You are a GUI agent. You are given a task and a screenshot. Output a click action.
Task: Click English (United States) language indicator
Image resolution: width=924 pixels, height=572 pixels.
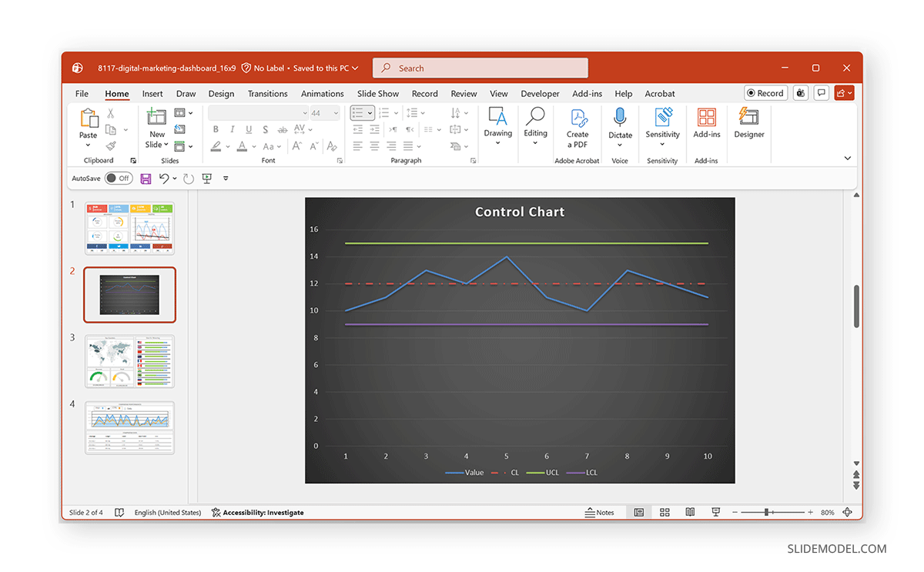pyautogui.click(x=168, y=512)
